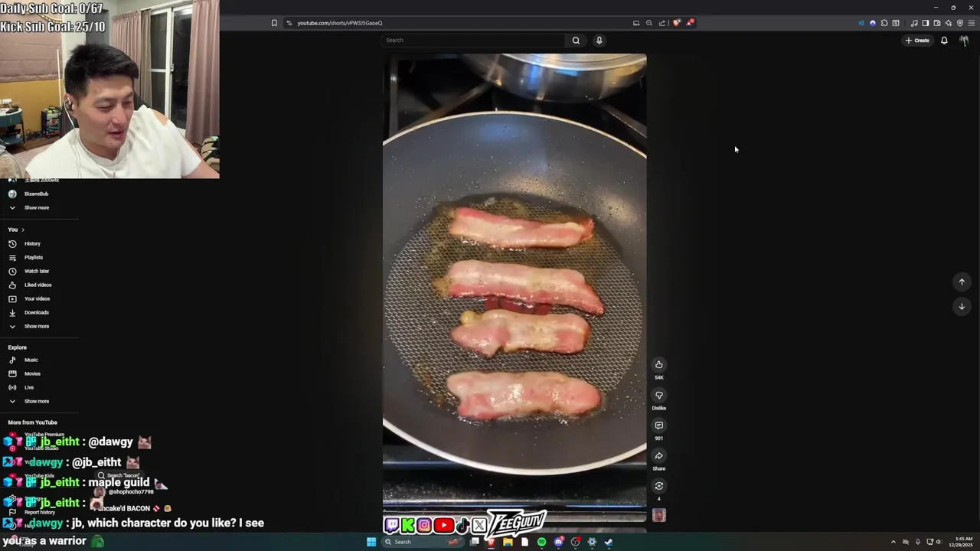Open the Leo AI sparkle icon
The height and width of the screenshot is (551, 980).
click(949, 23)
